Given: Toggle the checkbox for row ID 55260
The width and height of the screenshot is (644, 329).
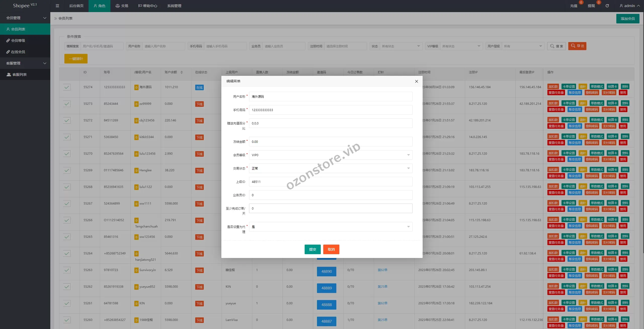Looking at the screenshot, I should coord(67,320).
